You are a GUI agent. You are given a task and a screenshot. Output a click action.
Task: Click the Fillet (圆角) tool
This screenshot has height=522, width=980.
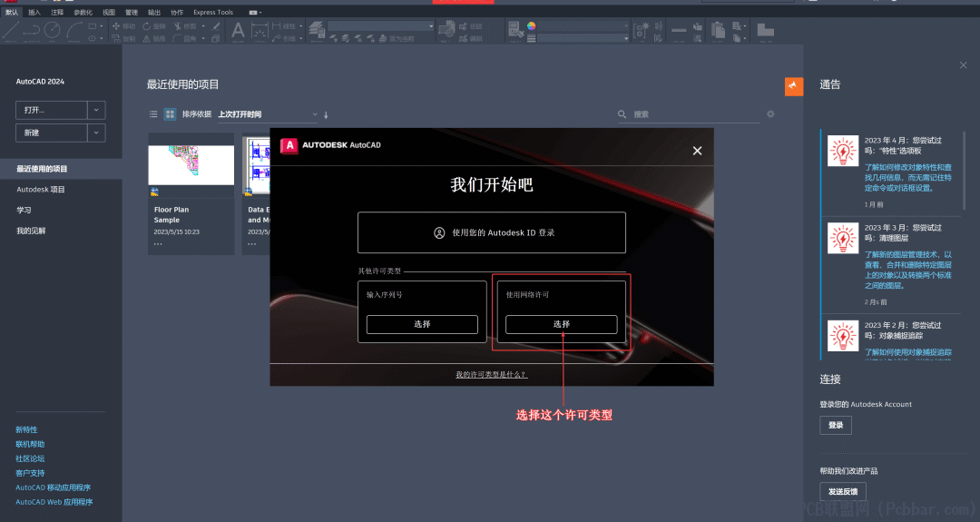(x=185, y=39)
